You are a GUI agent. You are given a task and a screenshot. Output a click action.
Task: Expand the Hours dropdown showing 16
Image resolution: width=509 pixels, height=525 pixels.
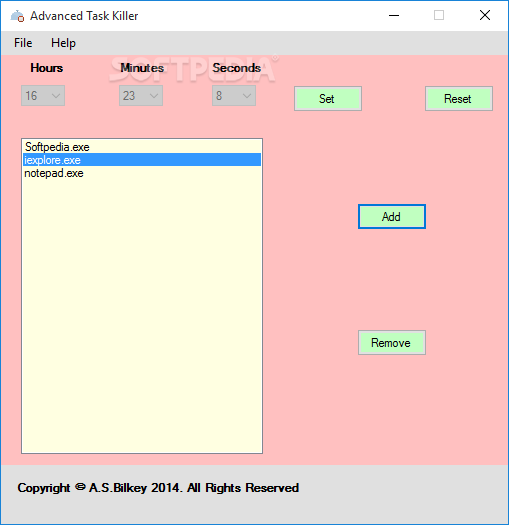(43, 96)
